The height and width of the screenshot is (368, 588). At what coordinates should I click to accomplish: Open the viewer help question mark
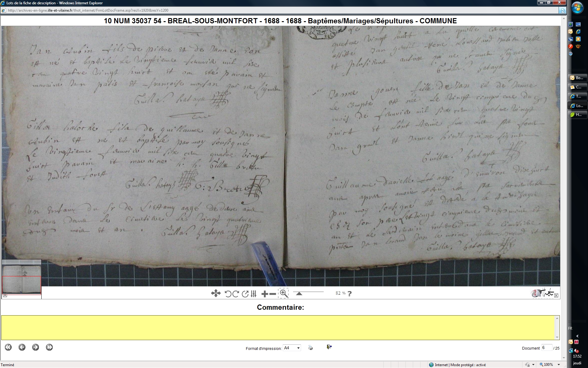pos(350,293)
